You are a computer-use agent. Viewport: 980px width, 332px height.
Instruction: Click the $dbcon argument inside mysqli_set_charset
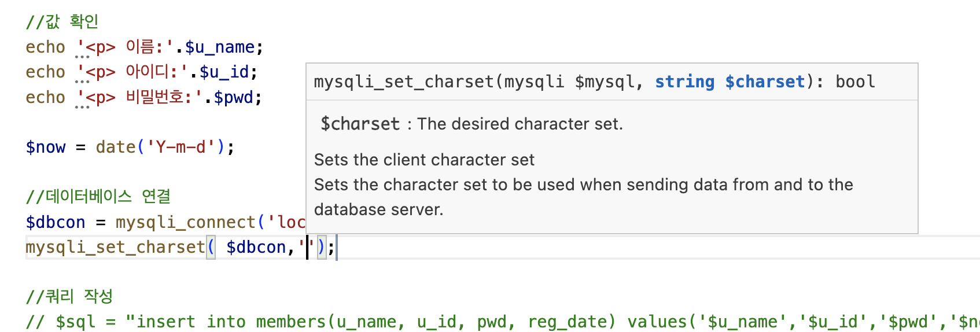tap(256, 247)
